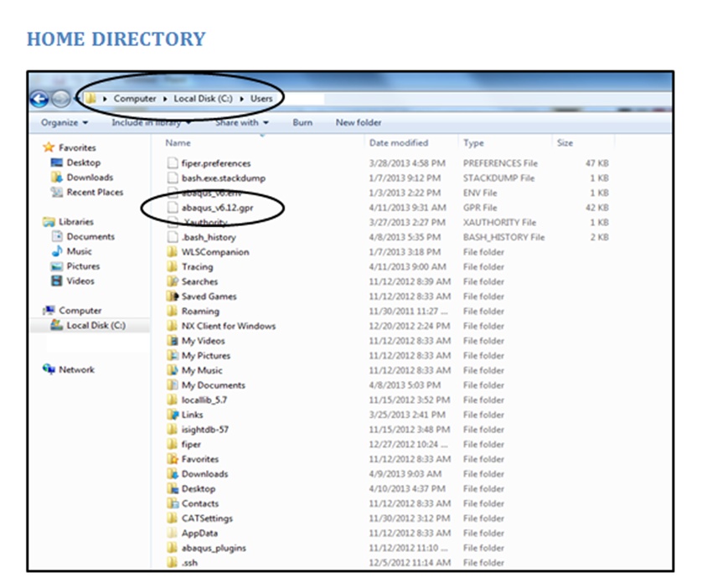The image size is (702, 588).
Task: Click 47 KB size cell
Action: tap(596, 162)
